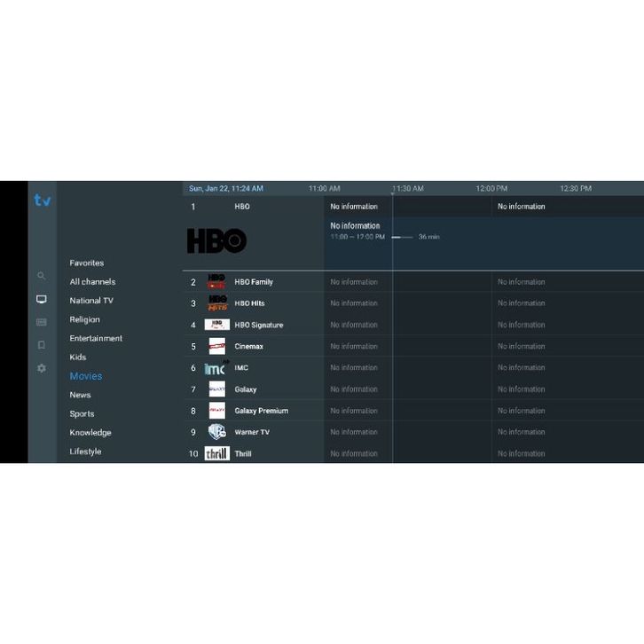Viewport: 644px width, 644px height.
Task: Select Sports category
Action: tap(82, 413)
